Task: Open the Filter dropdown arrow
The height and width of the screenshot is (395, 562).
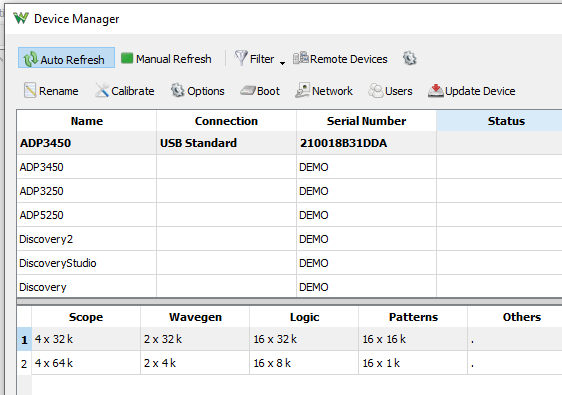Action: click(x=282, y=63)
